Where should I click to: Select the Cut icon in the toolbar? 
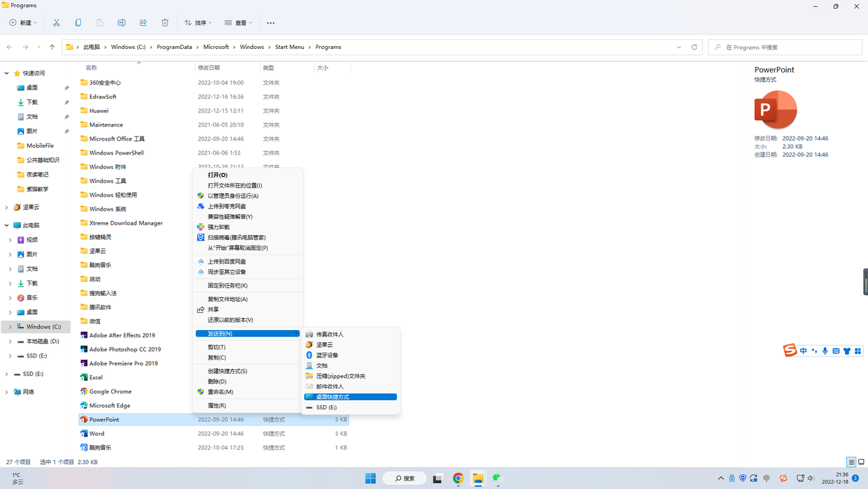click(56, 23)
